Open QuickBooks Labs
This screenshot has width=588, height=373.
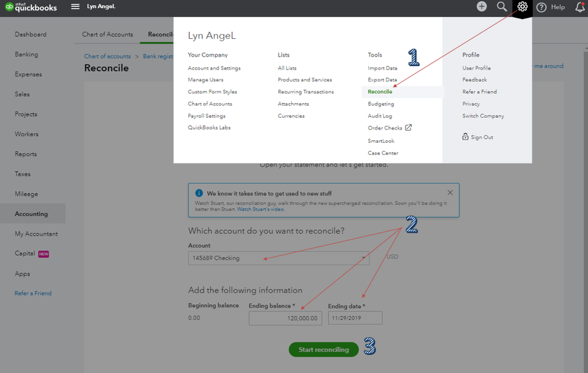coord(209,127)
